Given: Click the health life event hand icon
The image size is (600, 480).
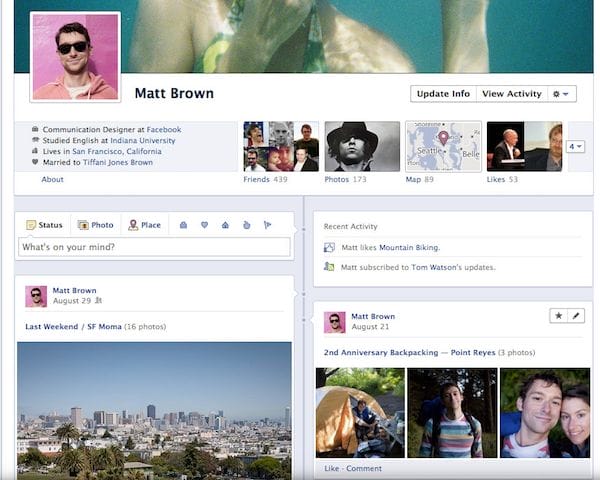Looking at the screenshot, I should 246,225.
